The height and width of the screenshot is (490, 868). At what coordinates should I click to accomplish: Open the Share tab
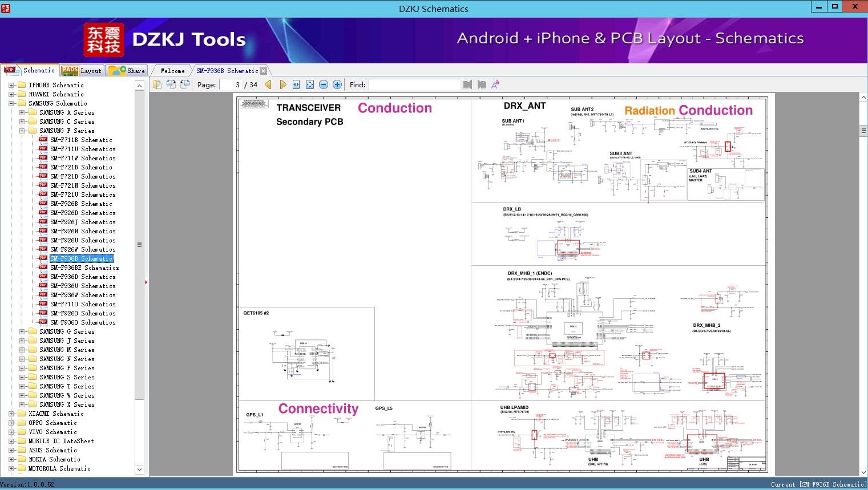[127, 71]
